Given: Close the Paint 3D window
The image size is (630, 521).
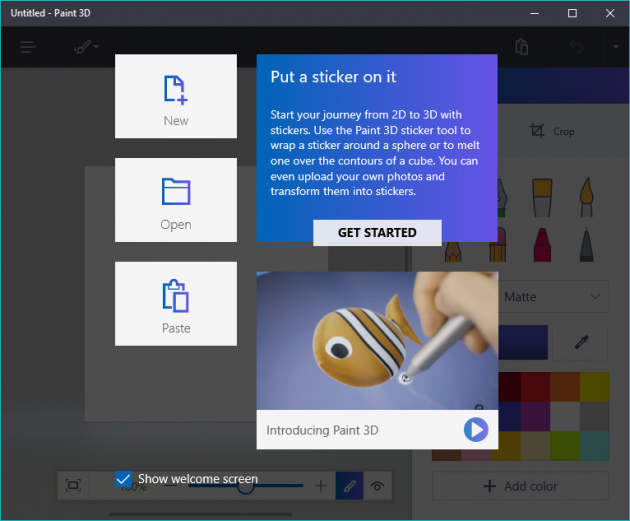Looking at the screenshot, I should 610,13.
